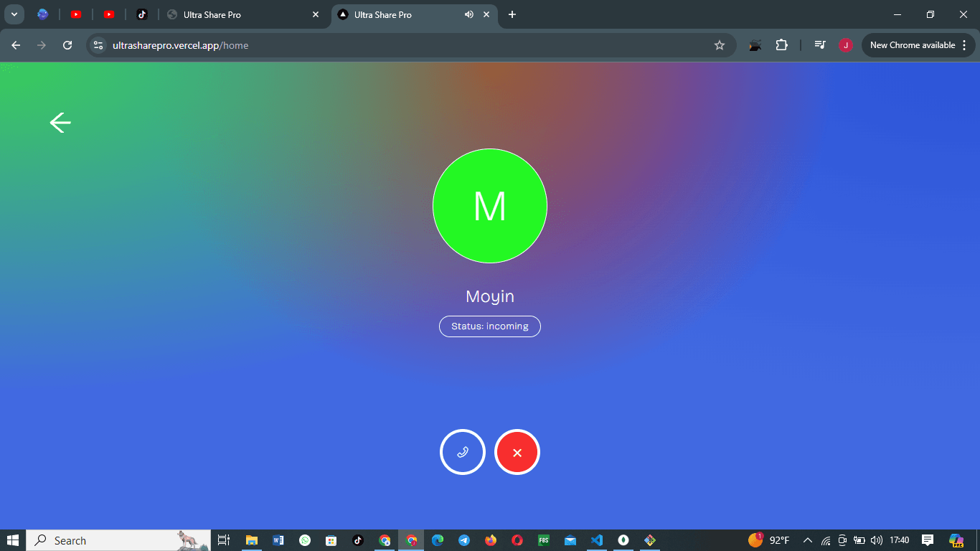Open the colorful diamond app in taskbar

tap(650, 540)
